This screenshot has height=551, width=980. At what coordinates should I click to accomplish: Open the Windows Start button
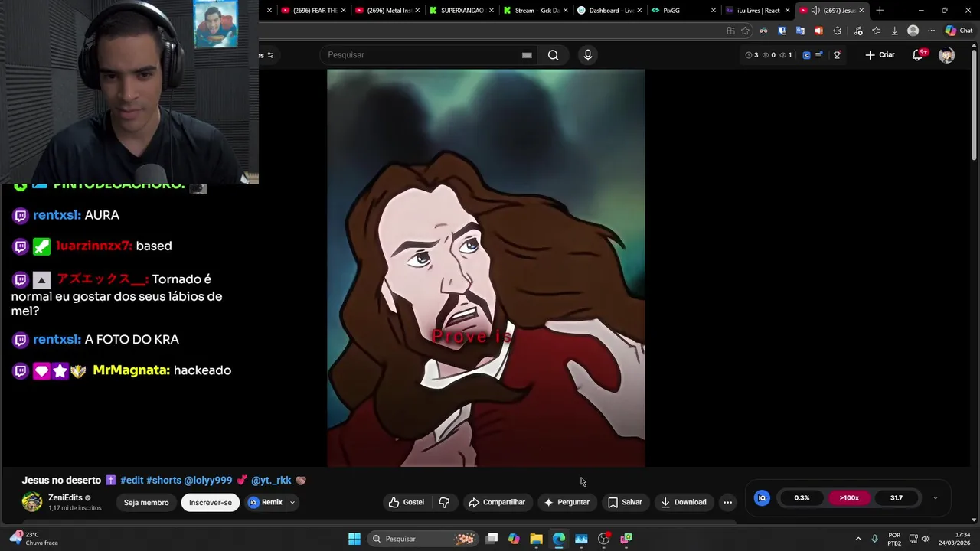point(354,539)
